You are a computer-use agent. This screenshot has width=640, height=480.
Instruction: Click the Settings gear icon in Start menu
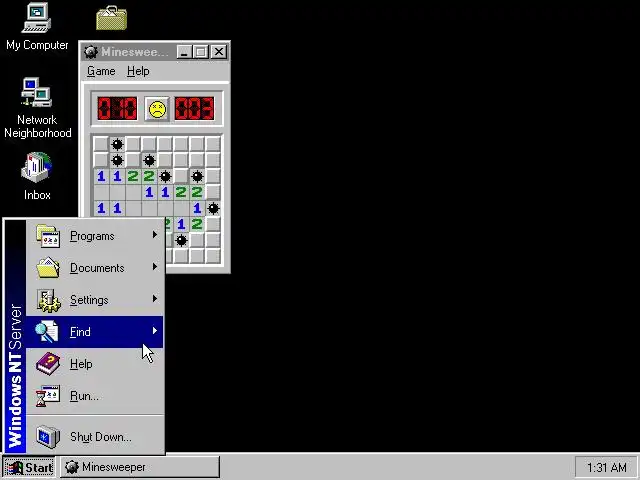click(49, 300)
